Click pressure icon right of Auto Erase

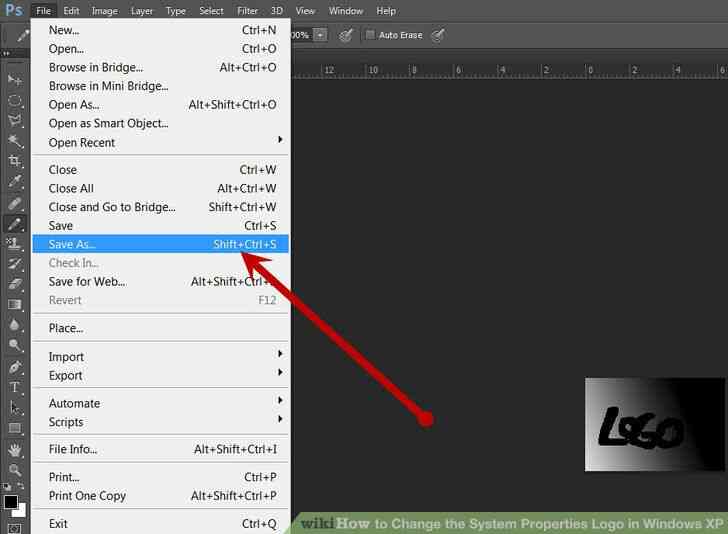click(x=438, y=35)
